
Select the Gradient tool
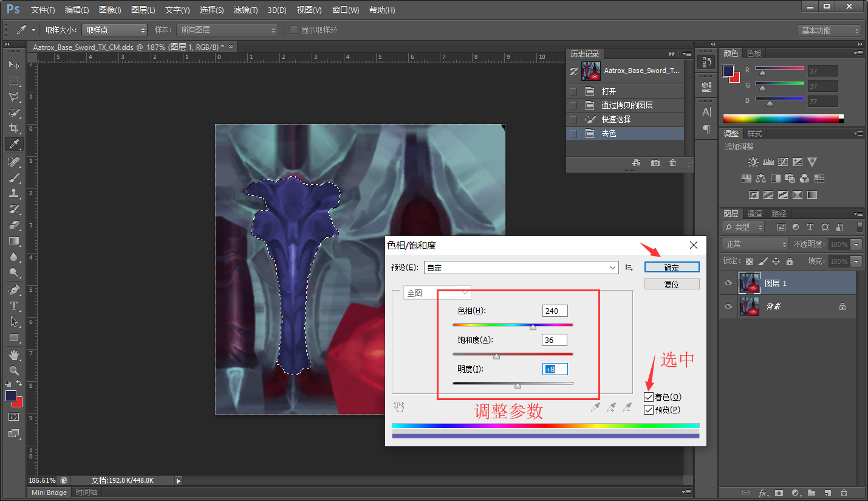point(14,241)
